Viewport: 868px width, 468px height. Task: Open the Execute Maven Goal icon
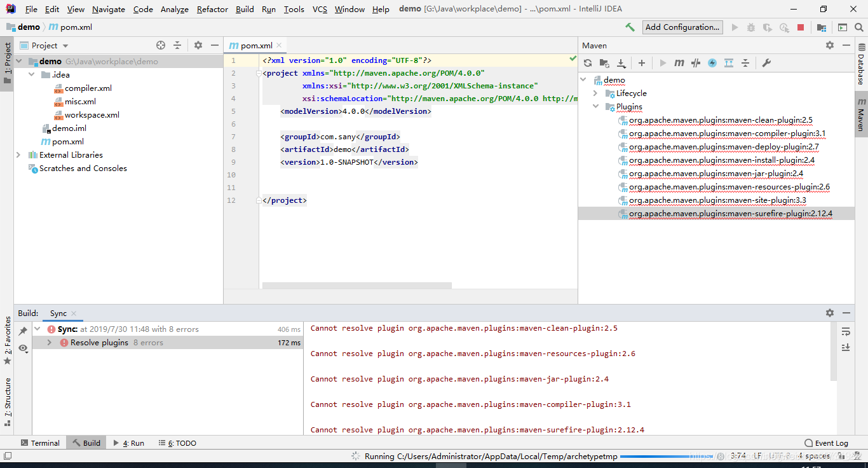(679, 63)
